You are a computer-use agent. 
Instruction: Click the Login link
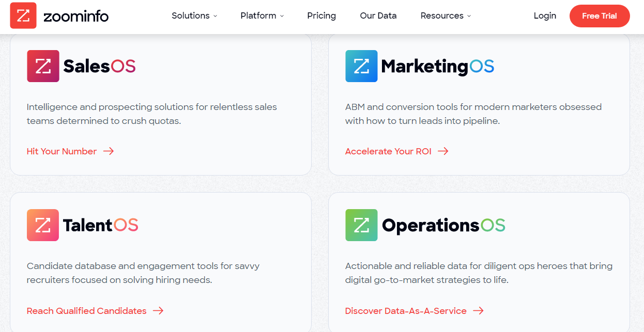tap(545, 15)
